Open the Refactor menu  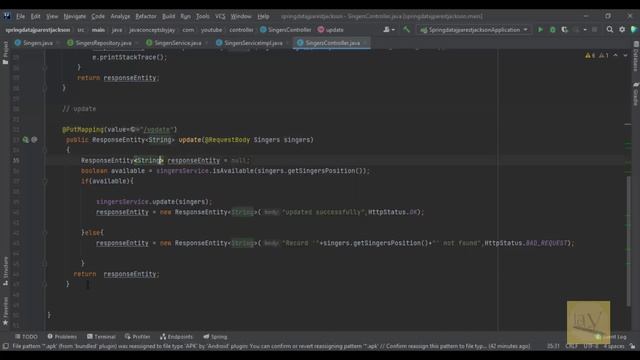point(146,16)
